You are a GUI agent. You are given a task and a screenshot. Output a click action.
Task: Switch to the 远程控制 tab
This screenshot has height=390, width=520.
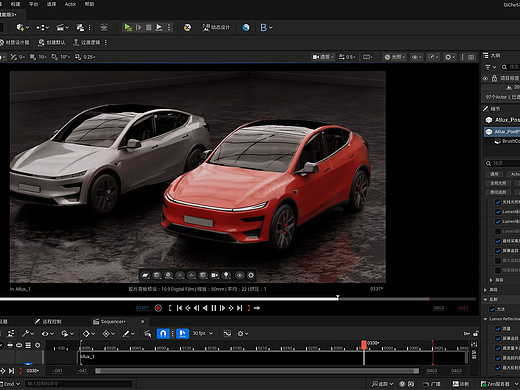(x=48, y=322)
